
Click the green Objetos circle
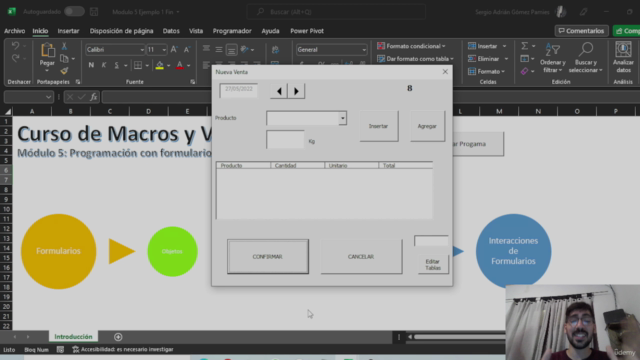172,251
